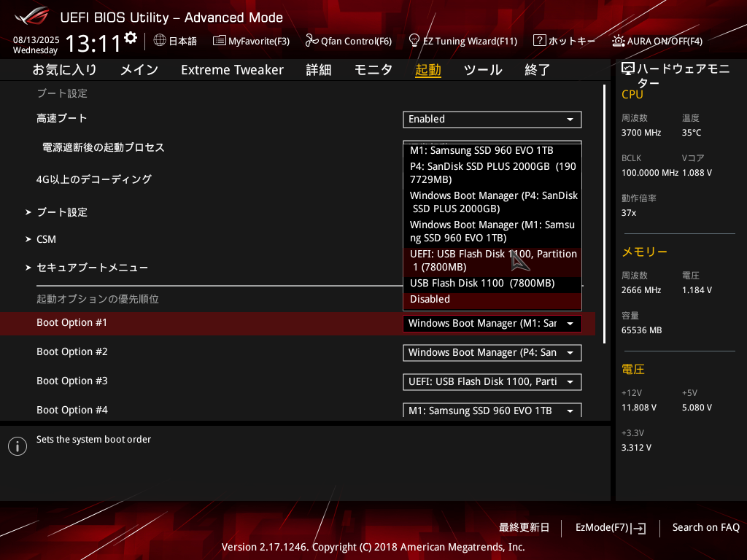Expand the セキュアブートメニュー submenu
Screen dimensions: 747x560
(x=87, y=268)
